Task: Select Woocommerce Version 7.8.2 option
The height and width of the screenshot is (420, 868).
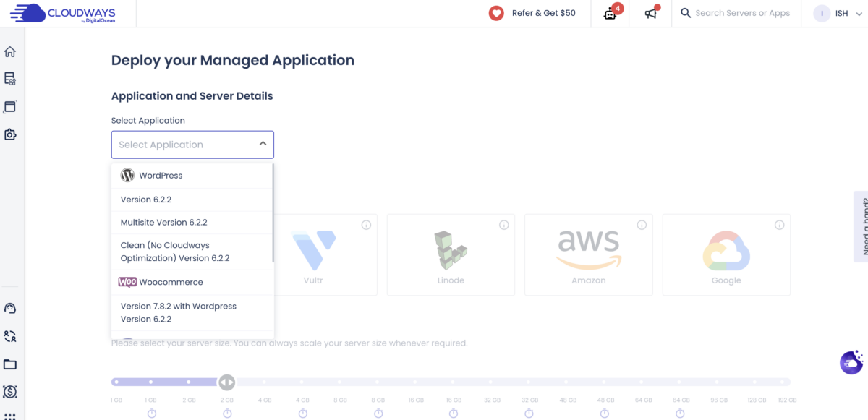Action: coord(192,312)
